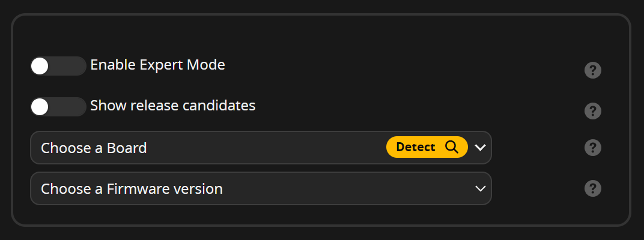This screenshot has height=240, width=644.
Task: Click the magnifying glass in the Detect button
Action: pos(451,147)
